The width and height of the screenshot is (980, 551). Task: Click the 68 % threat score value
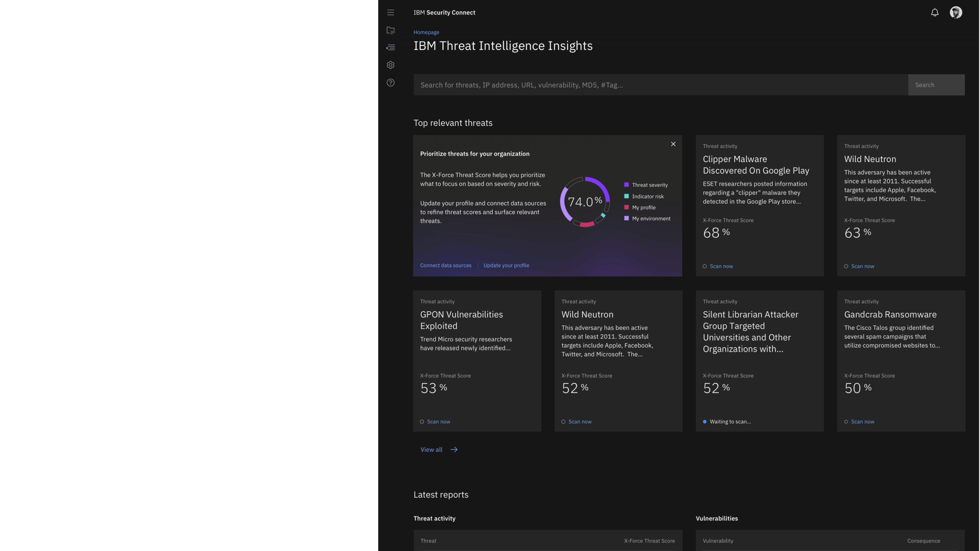[716, 233]
